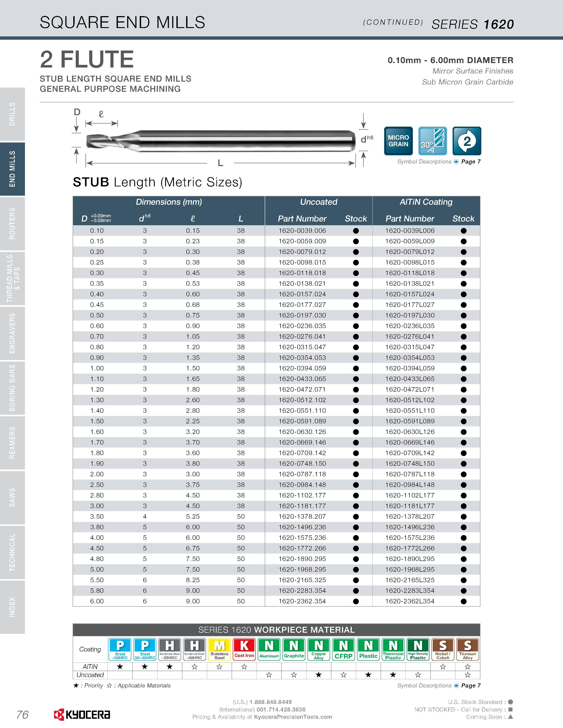
Task: Open the Thread Mills & Taps side tab
Action: coord(12,278)
